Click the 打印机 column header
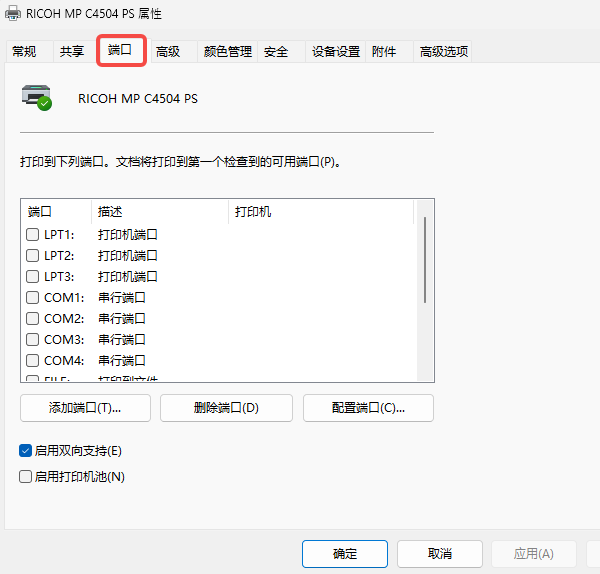 click(x=321, y=212)
